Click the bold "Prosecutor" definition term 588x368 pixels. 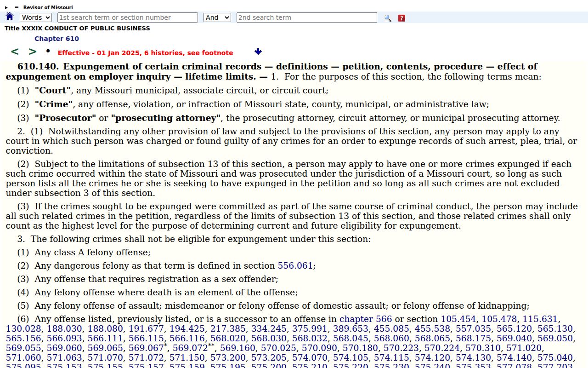[x=66, y=118]
